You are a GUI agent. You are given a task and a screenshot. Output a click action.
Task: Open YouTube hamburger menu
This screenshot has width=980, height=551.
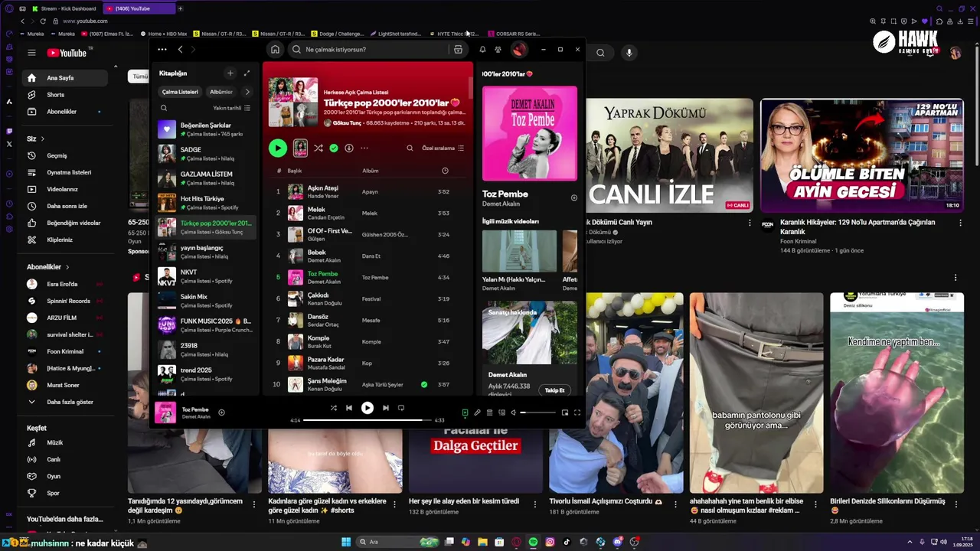coord(31,53)
